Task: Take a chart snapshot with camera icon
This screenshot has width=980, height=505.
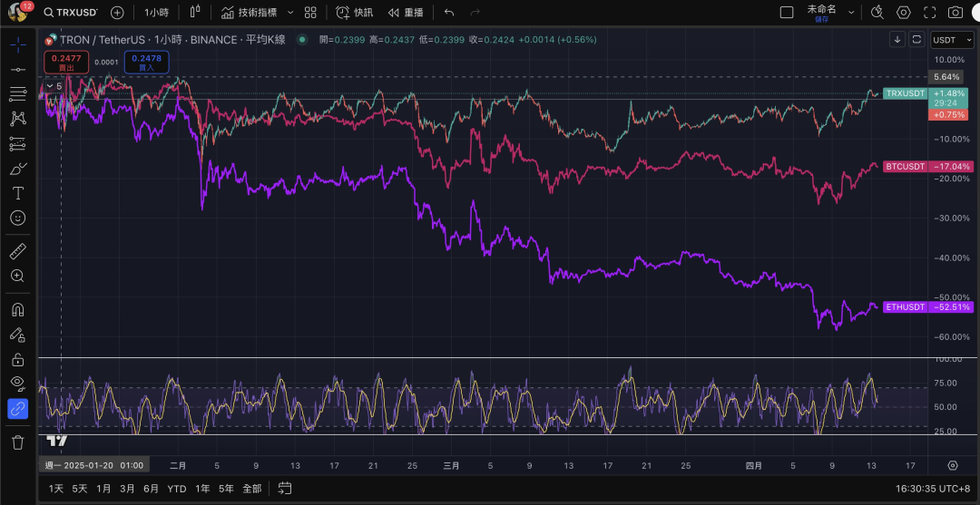Action: (x=955, y=13)
